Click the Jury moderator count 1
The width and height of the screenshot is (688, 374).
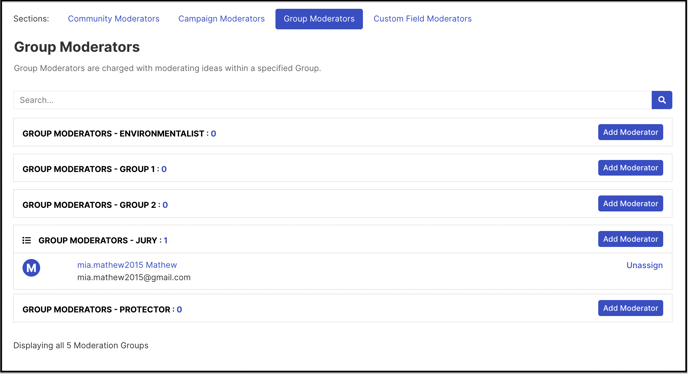click(x=166, y=241)
